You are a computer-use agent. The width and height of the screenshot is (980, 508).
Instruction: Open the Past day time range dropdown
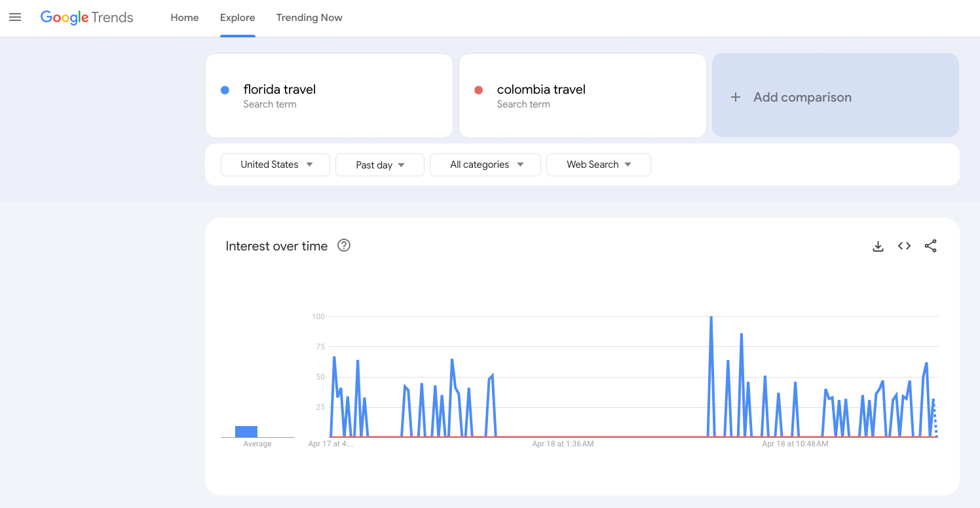[x=380, y=165]
